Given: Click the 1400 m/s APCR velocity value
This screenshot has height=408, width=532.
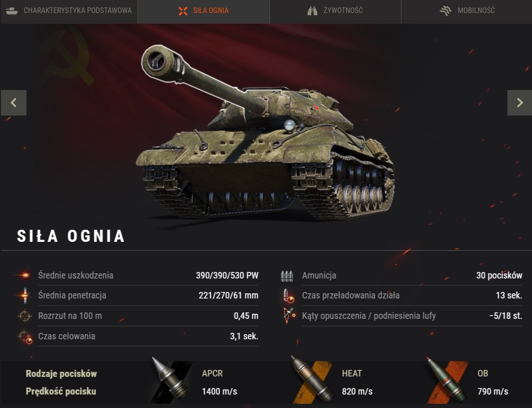Looking at the screenshot, I should pyautogui.click(x=219, y=391).
